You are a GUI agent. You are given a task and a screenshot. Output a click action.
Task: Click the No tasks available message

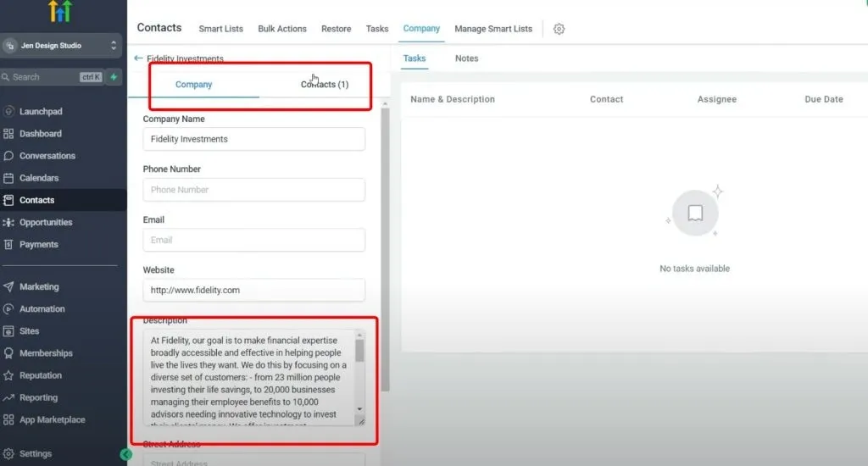click(694, 269)
